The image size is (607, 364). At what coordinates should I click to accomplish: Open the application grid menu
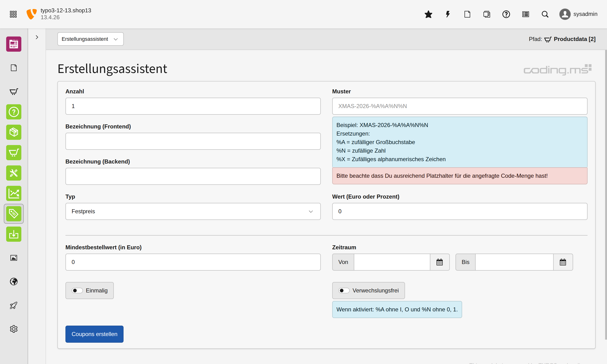[13, 14]
